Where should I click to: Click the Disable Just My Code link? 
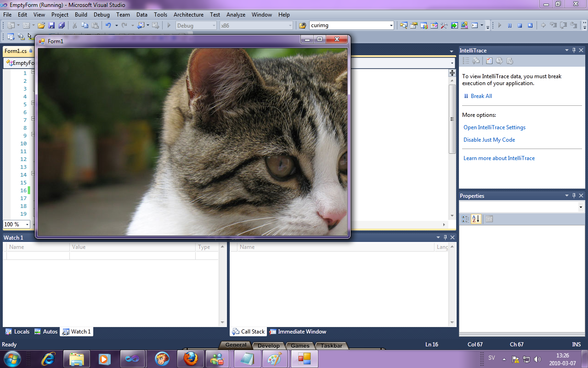coord(489,139)
